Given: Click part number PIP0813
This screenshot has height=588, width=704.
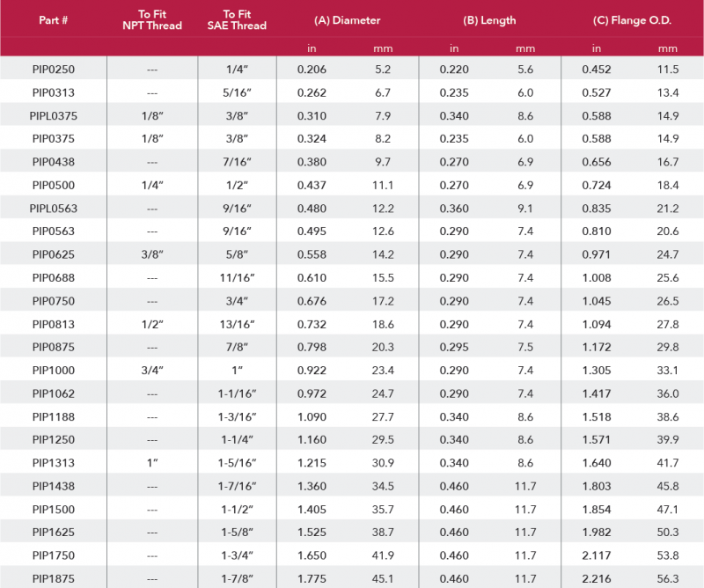Looking at the screenshot, I should click(x=53, y=324).
